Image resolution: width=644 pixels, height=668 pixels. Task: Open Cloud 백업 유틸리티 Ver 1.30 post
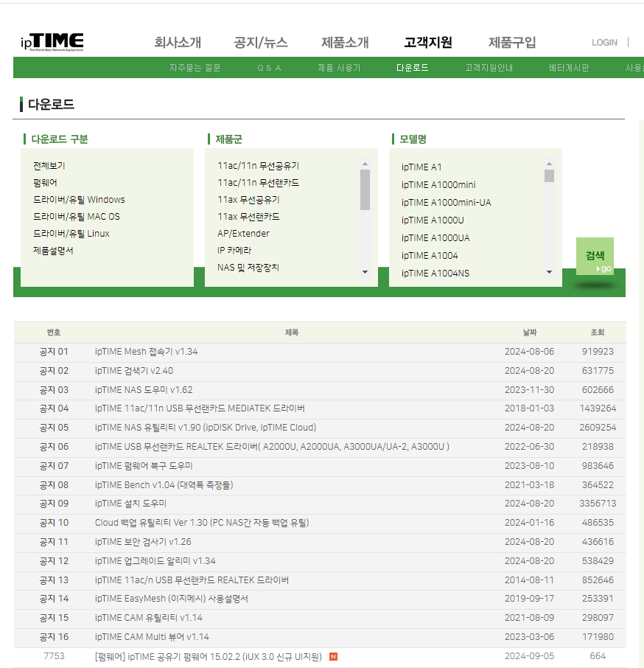coord(202,523)
